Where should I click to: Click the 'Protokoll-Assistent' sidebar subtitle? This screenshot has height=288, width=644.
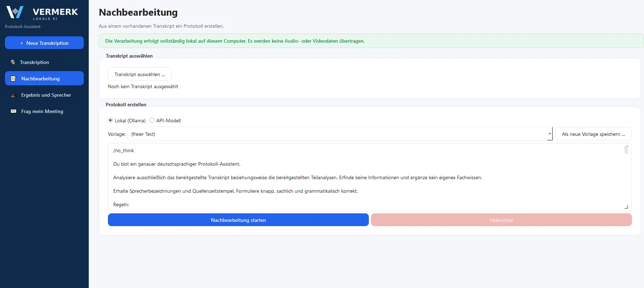(x=23, y=27)
